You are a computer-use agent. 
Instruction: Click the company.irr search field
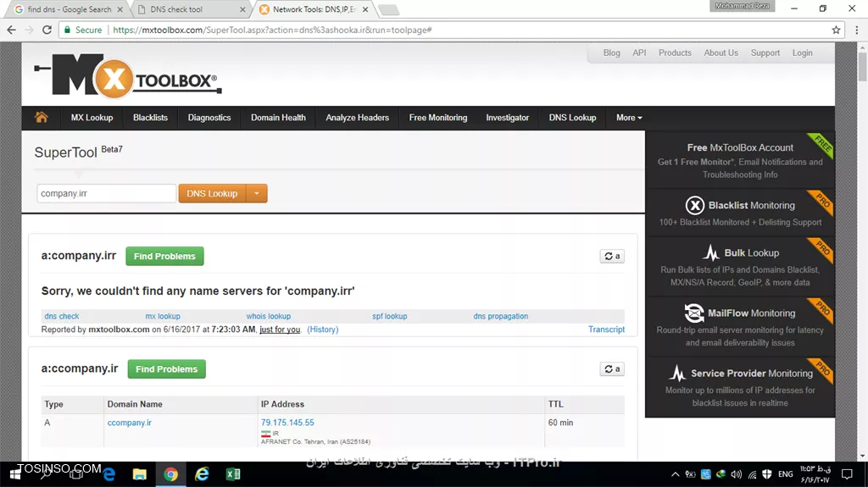(106, 193)
